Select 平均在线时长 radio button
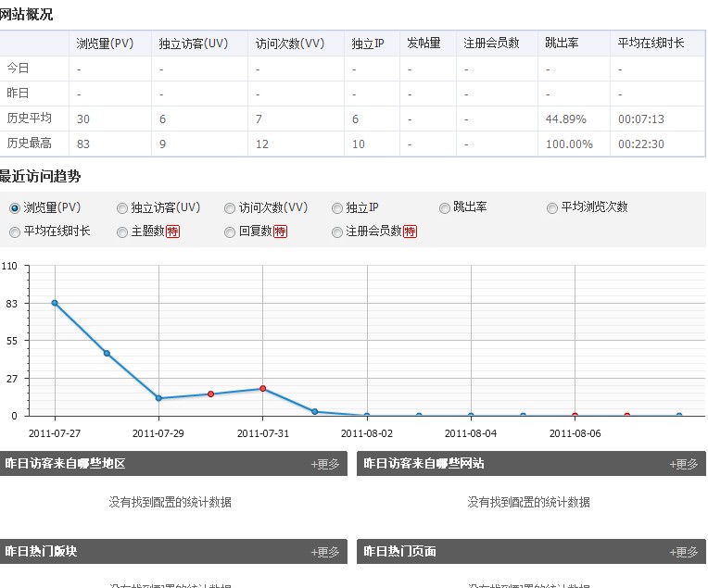The image size is (708, 588). [x=15, y=231]
